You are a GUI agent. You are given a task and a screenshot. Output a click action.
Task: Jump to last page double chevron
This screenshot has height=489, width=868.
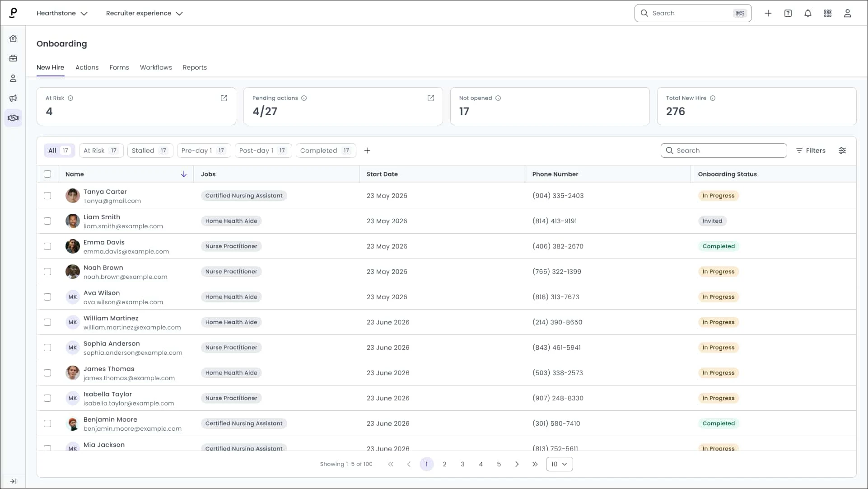[x=535, y=464]
